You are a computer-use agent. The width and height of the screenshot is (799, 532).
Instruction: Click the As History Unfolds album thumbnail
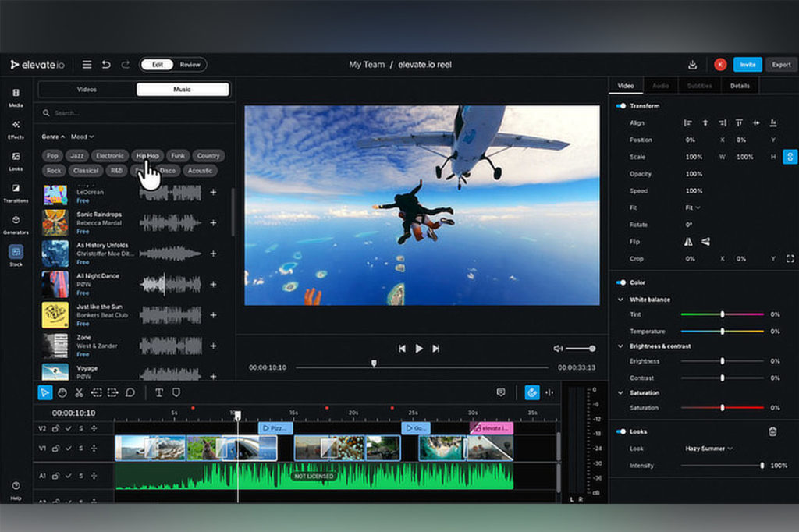[x=55, y=254]
